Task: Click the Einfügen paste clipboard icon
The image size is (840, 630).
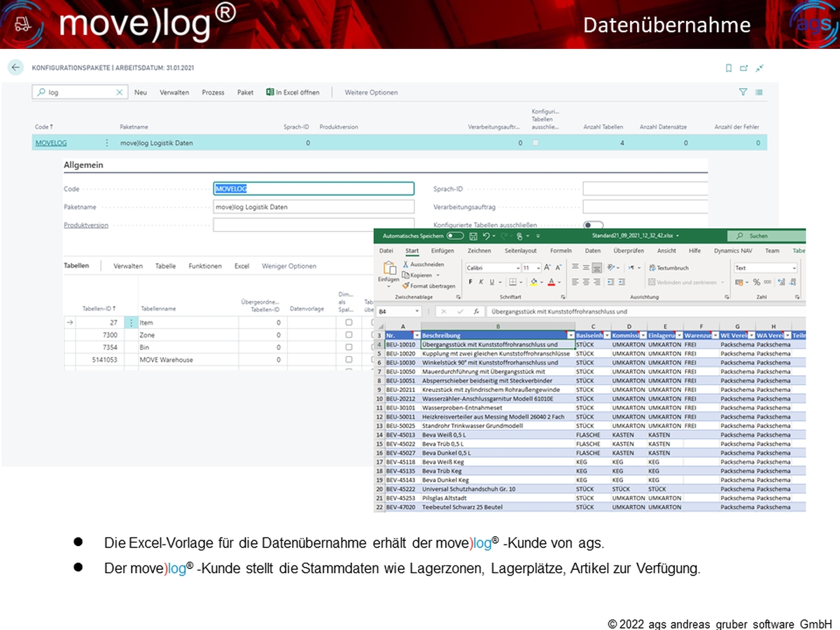Action: [388, 269]
